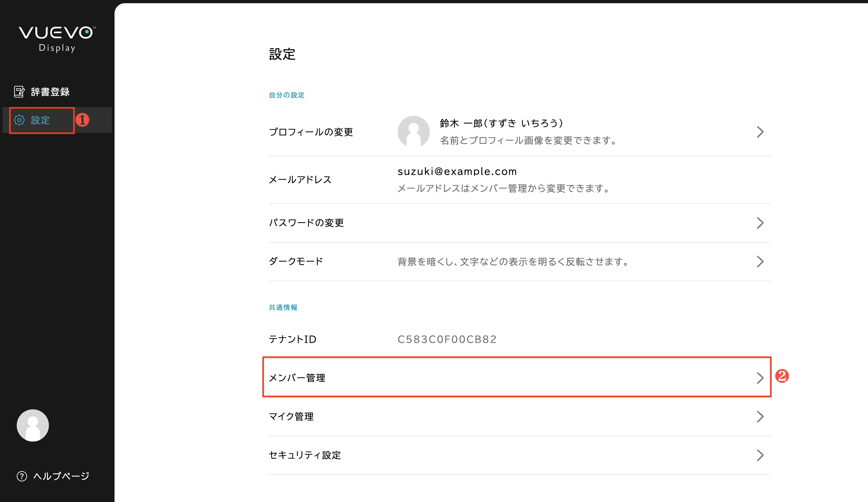The image size is (868, 502).
Task: Expand the プロフィールの変更 chevron arrow
Action: point(760,132)
